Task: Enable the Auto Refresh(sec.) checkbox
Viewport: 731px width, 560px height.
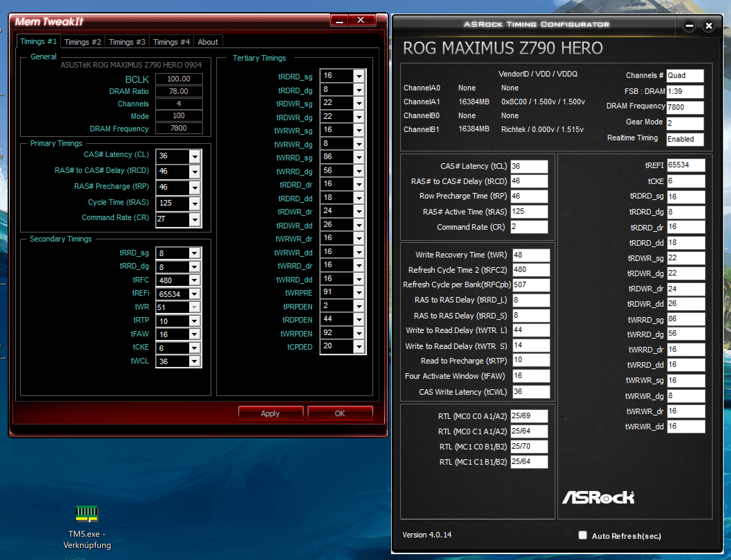Action: (583, 535)
